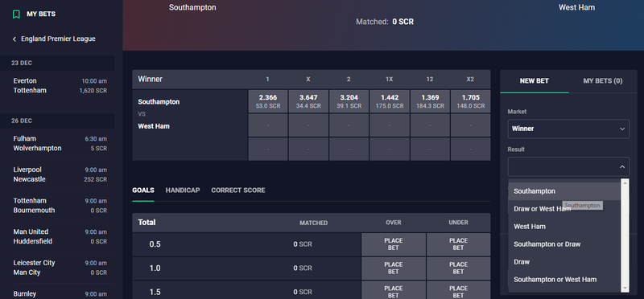The height and width of the screenshot is (299, 644).
Task: Click the Total 0.5 row label
Action: 155,244
